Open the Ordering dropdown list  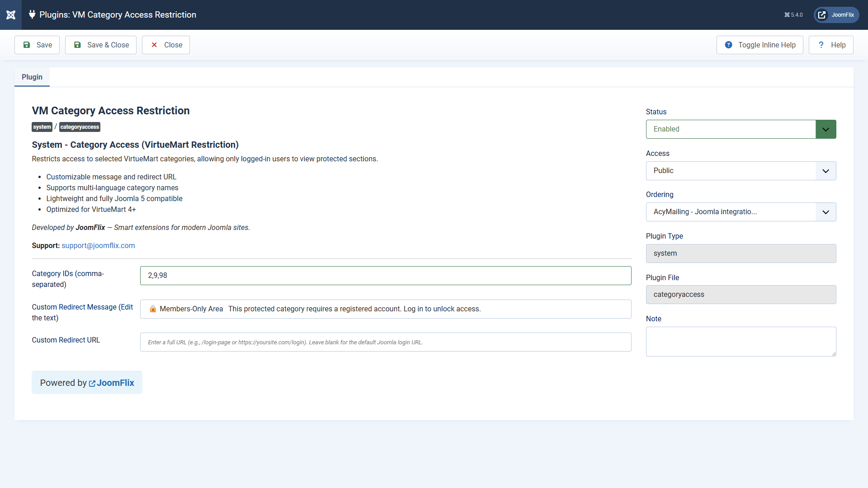741,212
